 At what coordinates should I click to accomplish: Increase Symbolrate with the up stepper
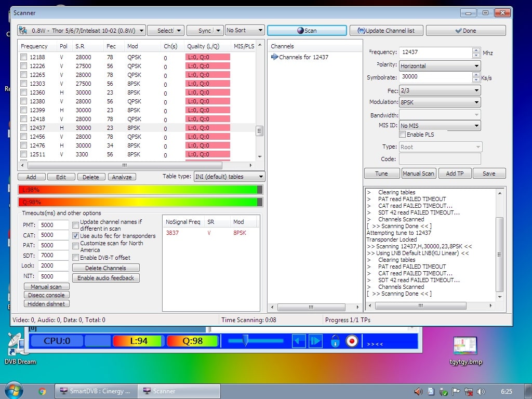(476, 75)
